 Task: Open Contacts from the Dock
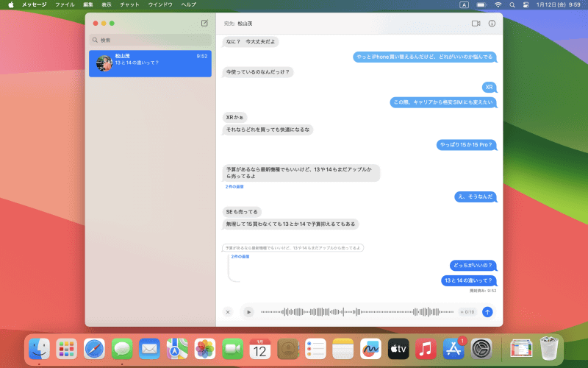click(287, 349)
